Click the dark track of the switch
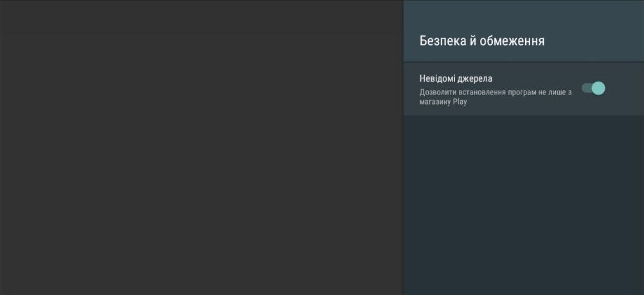This screenshot has width=644, height=295. tap(586, 88)
